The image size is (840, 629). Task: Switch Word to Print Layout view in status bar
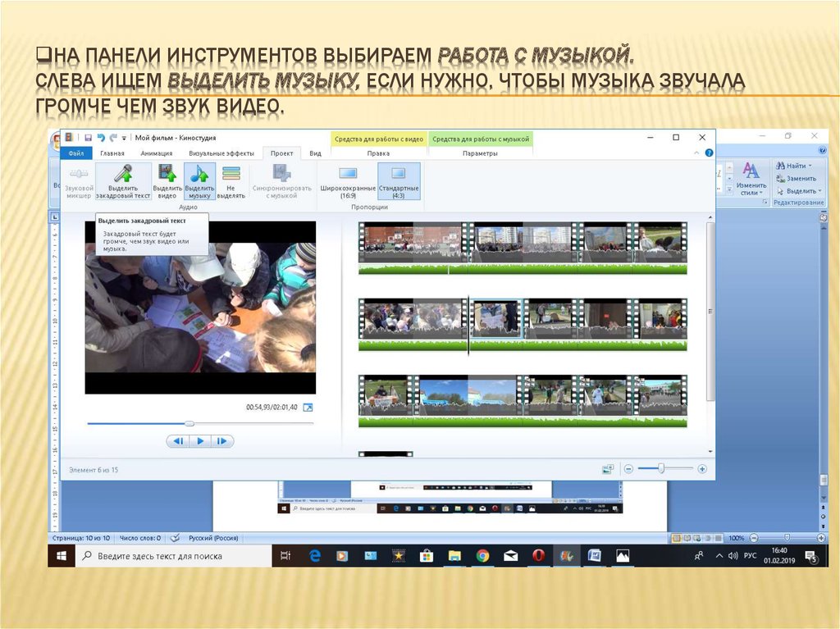[676, 538]
